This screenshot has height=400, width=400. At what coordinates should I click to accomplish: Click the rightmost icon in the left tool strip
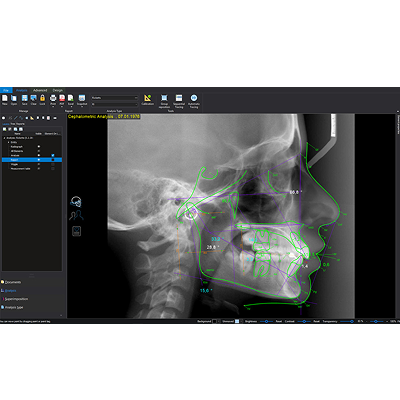[55, 118]
